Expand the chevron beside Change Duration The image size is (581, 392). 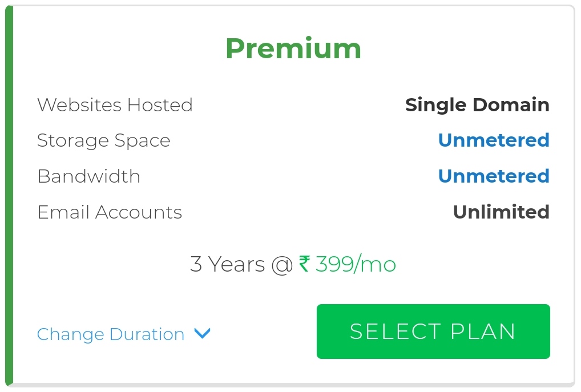pos(202,333)
